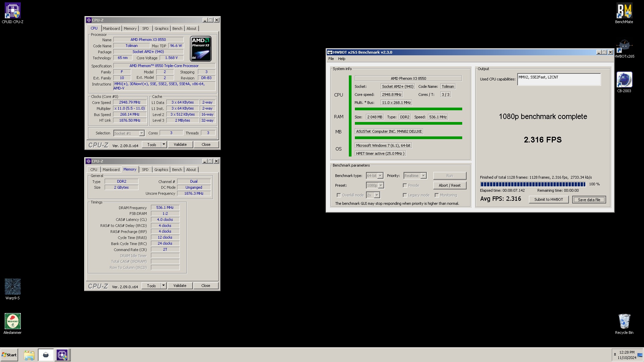
Task: Open the Recycle Bin
Action: tap(624, 324)
